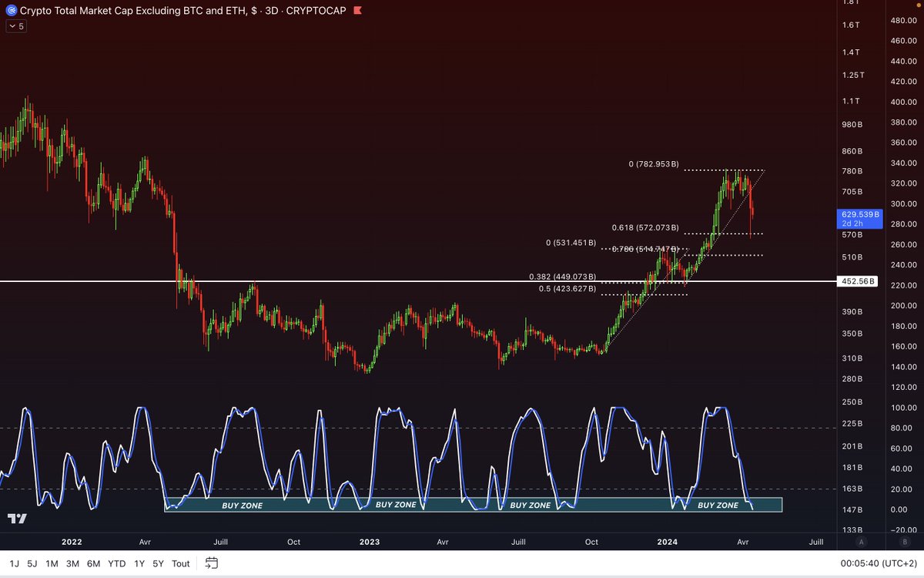Viewport: 924px width, 578px height.
Task: Click the CRYPTOCAP symbol logo icon
Action: point(11,12)
